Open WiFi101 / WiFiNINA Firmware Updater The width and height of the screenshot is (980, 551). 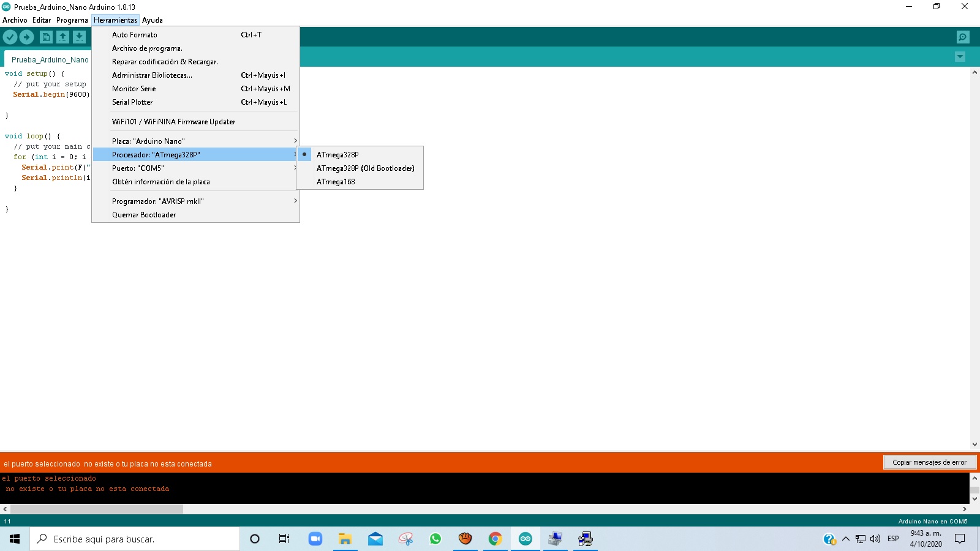195,121
